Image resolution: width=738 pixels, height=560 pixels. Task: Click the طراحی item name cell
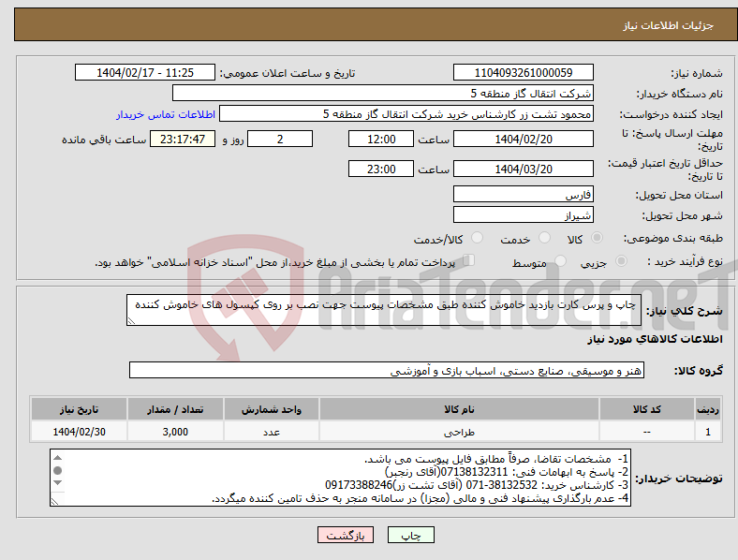[459, 432]
